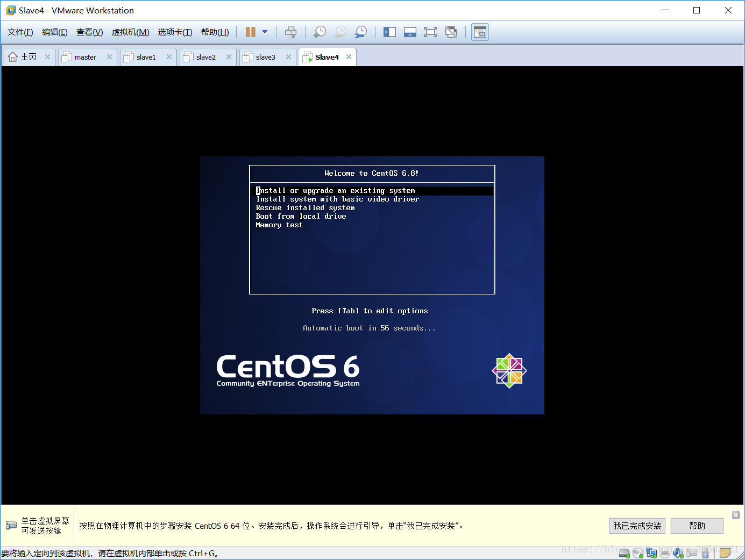Select the Slave4 tab
Screen dimensions: 745x560
click(x=327, y=57)
